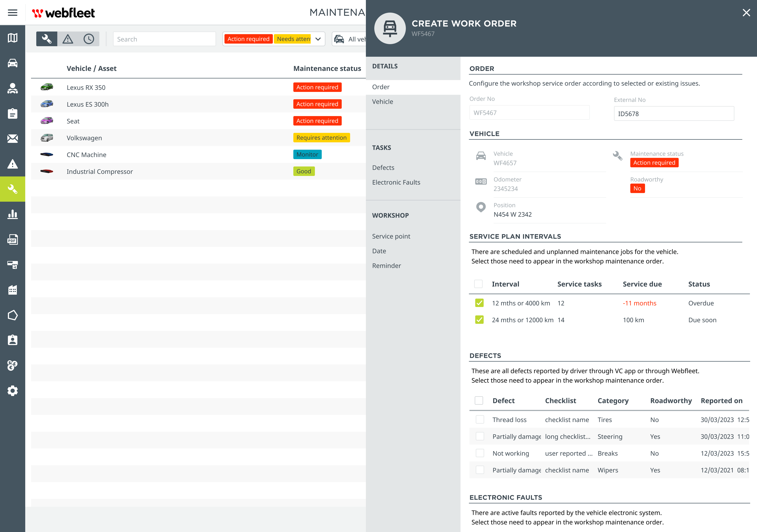This screenshot has height=532, width=757.
Task: Click the External No input field
Action: (x=674, y=114)
